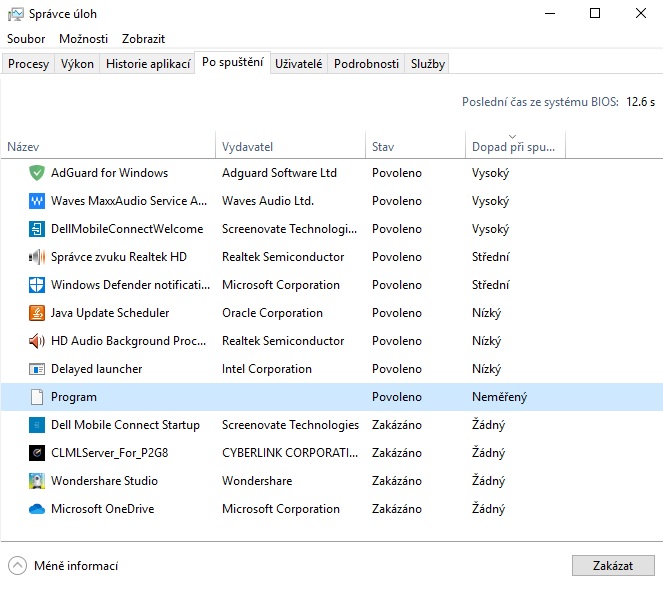Screen dimensions: 663x589
Task: Click Střední impact of Windows Defender row
Action: [490, 285]
